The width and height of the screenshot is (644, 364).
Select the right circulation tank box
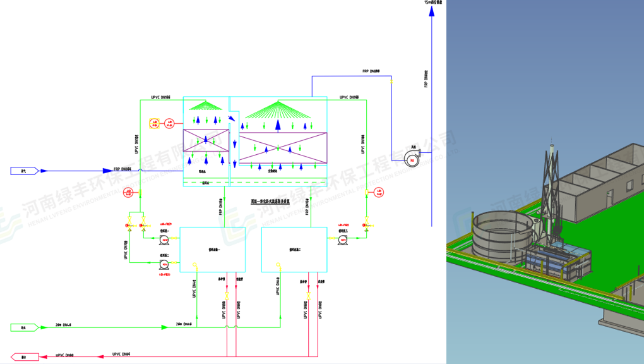[x=295, y=250]
